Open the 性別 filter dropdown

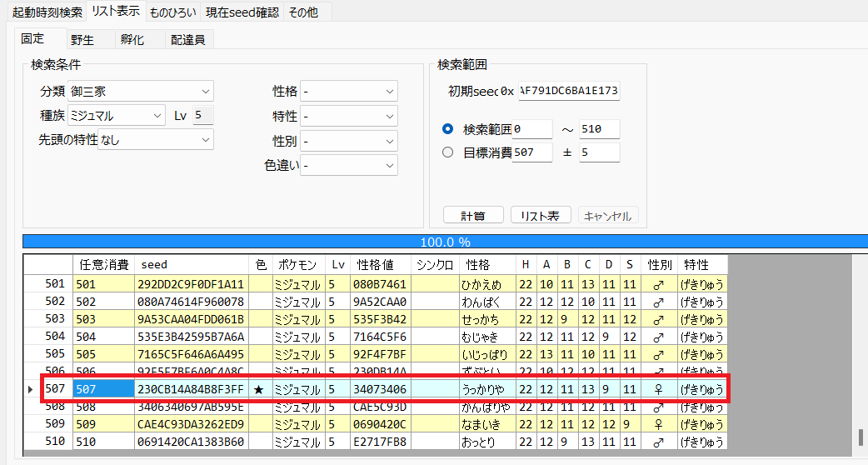point(349,141)
